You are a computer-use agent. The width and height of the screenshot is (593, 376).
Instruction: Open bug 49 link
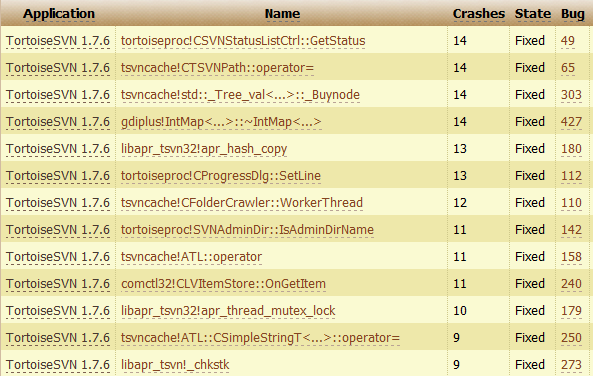[x=568, y=41]
